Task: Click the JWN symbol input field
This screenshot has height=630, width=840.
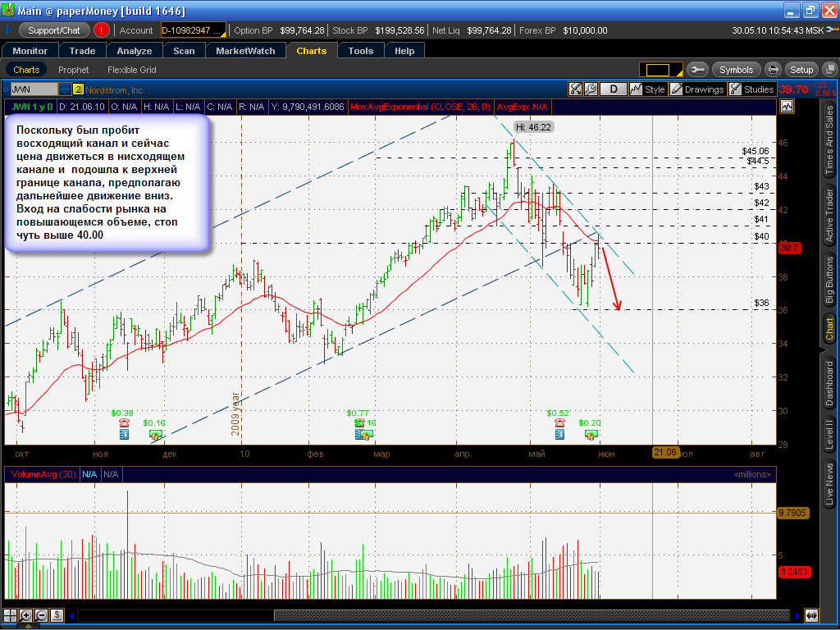Action: (34, 89)
